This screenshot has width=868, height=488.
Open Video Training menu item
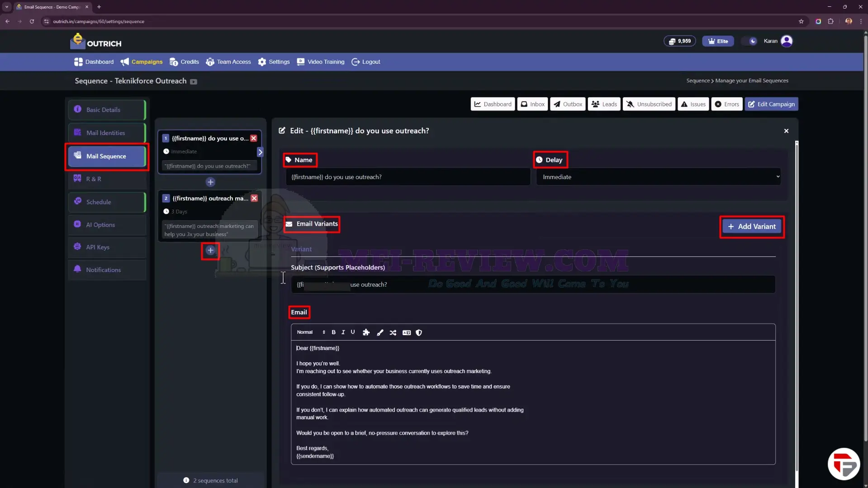[321, 62]
